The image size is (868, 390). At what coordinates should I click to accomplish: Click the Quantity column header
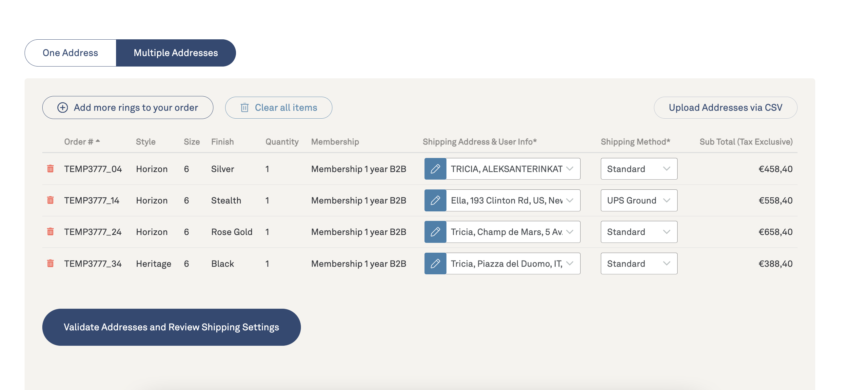tap(282, 142)
